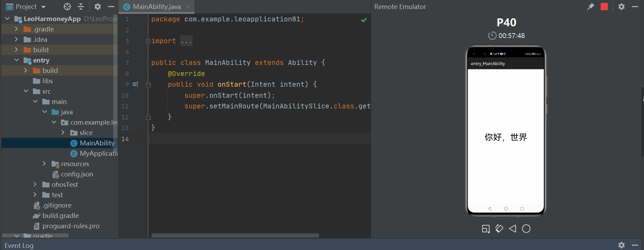
Task: Click the fold end marker on line 12
Action: click(x=148, y=117)
